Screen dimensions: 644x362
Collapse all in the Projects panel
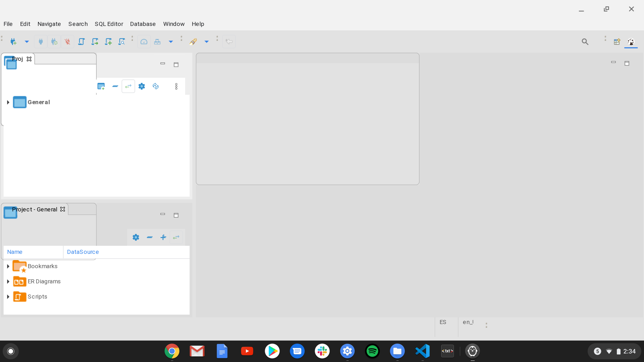[115, 86]
